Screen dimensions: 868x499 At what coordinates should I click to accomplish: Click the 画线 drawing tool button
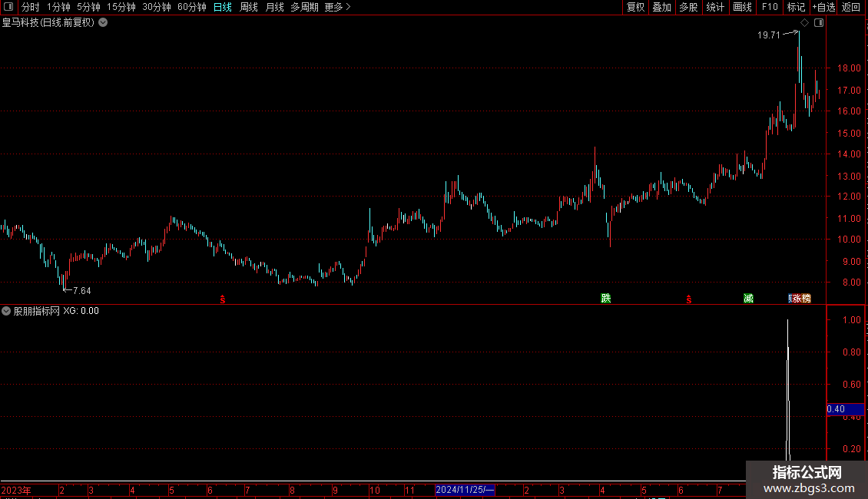(x=742, y=7)
